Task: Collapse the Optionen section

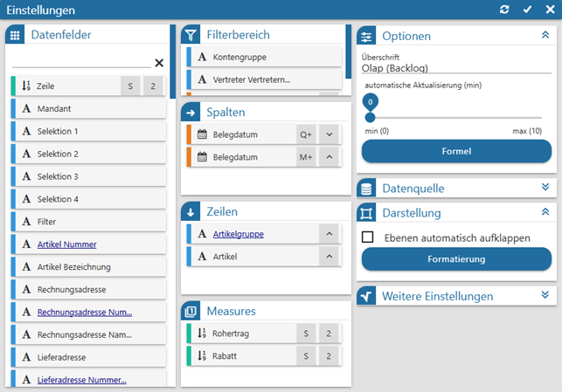Action: [x=545, y=37]
